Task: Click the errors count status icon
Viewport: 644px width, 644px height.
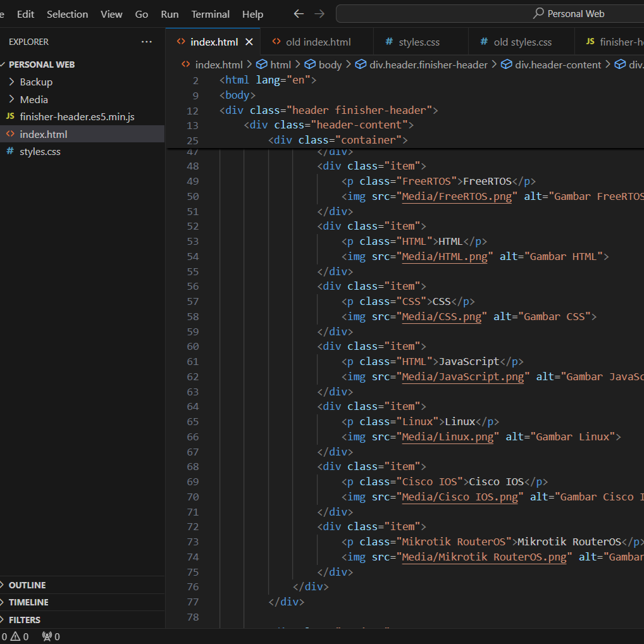Action: 3,636
